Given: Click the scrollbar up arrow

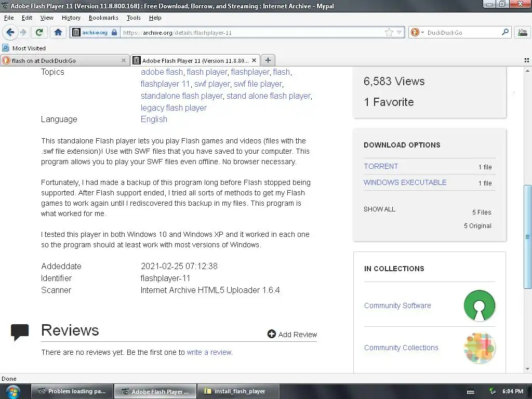Looking at the screenshot, I should click(527, 71).
